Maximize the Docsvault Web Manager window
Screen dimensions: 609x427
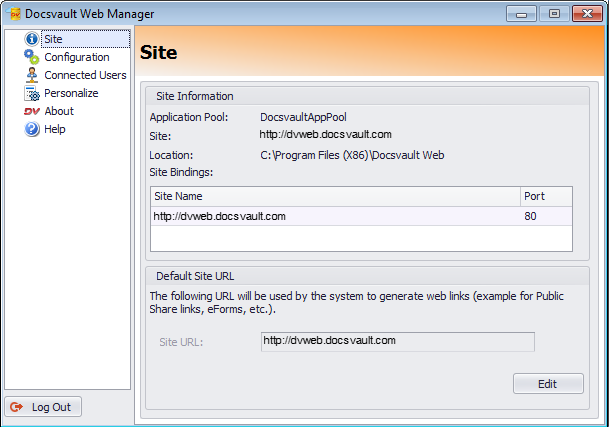click(x=553, y=13)
